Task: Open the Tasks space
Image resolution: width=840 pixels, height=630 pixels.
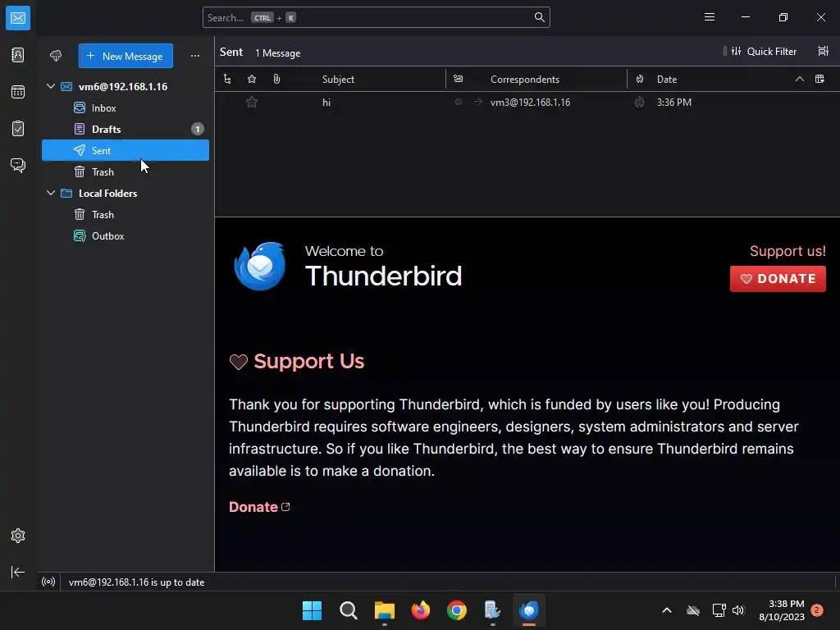Action: tap(18, 129)
